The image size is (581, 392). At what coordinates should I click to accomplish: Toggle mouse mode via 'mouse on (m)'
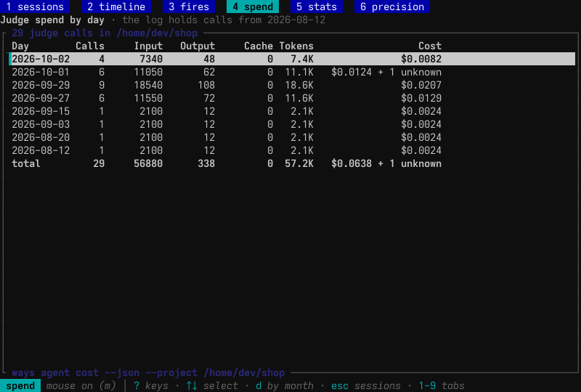[81, 385]
